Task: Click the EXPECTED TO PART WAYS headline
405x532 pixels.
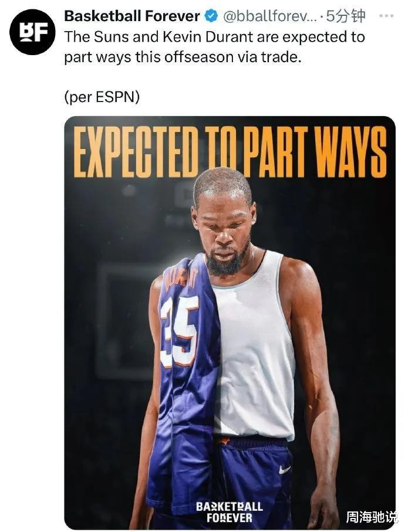Action: point(230,152)
